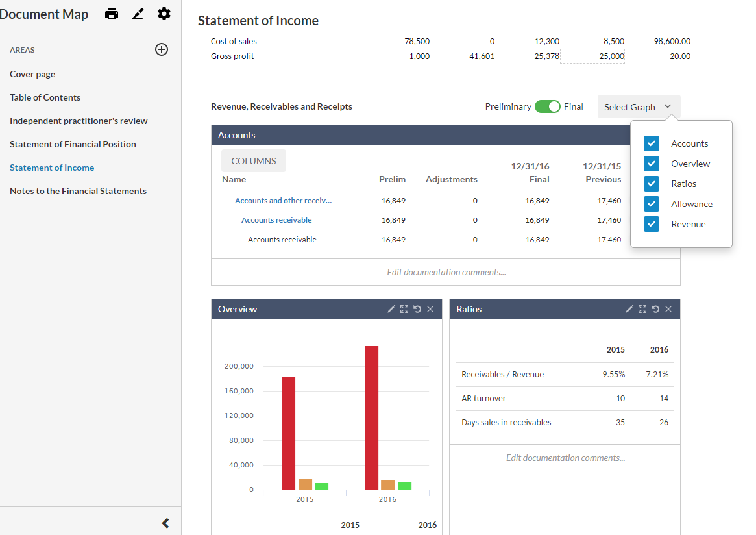Viewport: 756px width, 535px height.
Task: Open the COLUMNS selector in Accounts panel
Action: click(253, 160)
